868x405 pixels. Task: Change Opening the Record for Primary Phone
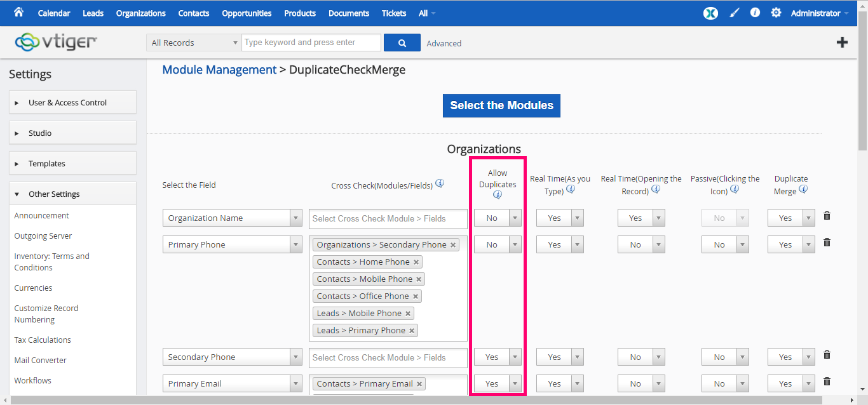pyautogui.click(x=641, y=244)
